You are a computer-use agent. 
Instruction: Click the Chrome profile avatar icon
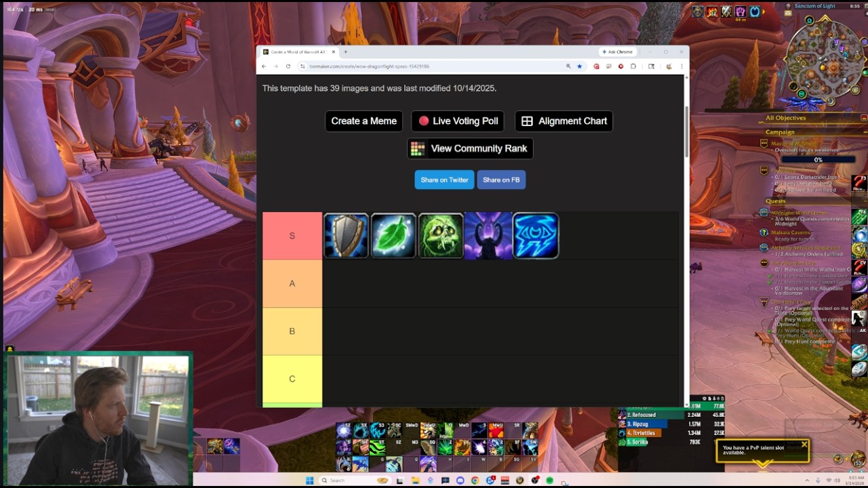pos(669,66)
